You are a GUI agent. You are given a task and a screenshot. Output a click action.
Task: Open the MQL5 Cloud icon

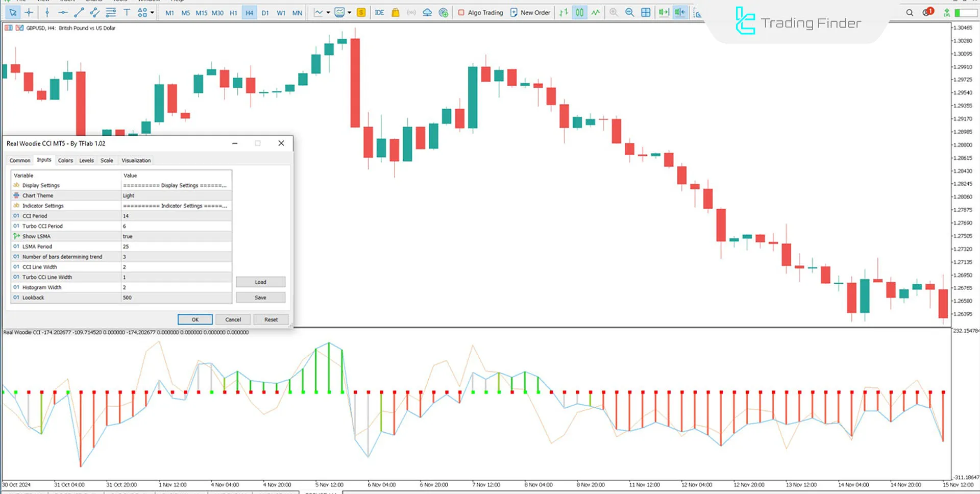pos(427,12)
